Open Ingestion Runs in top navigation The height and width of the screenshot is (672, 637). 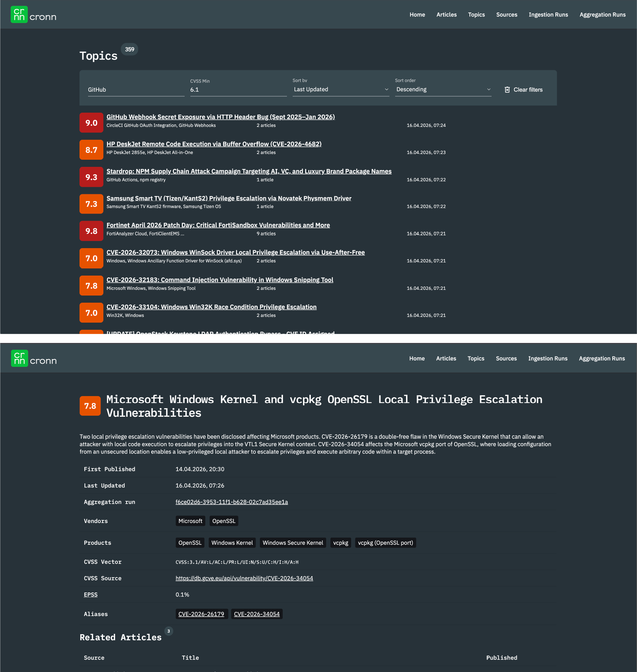pyautogui.click(x=548, y=15)
